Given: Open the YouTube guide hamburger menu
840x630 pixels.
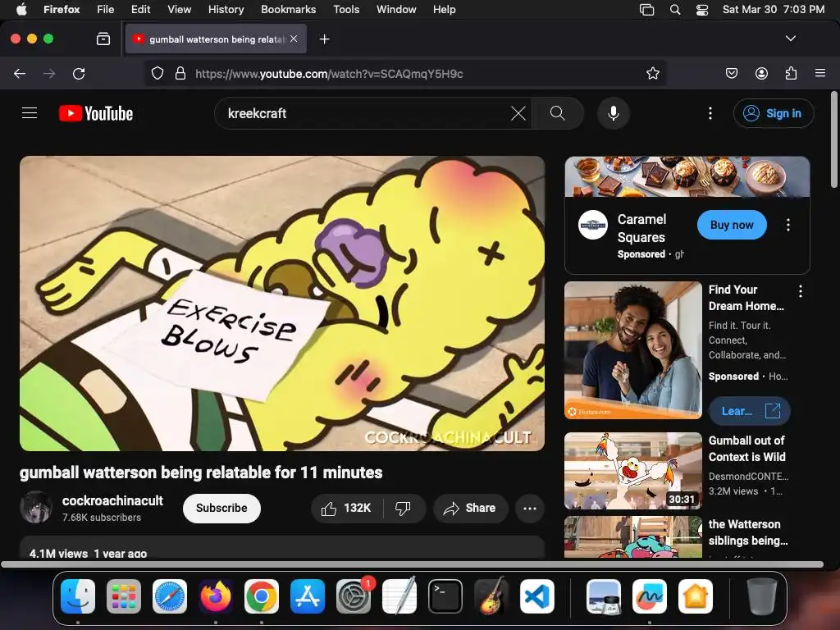Looking at the screenshot, I should [x=30, y=113].
